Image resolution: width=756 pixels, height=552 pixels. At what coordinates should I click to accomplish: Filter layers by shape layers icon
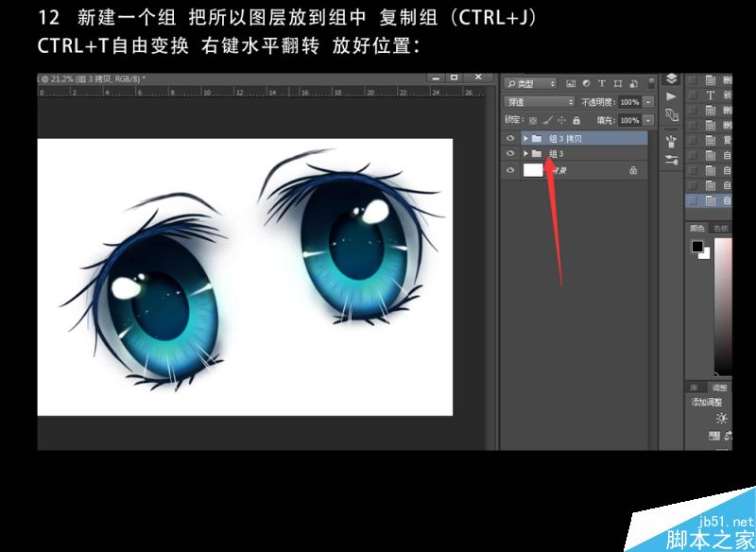[618, 83]
